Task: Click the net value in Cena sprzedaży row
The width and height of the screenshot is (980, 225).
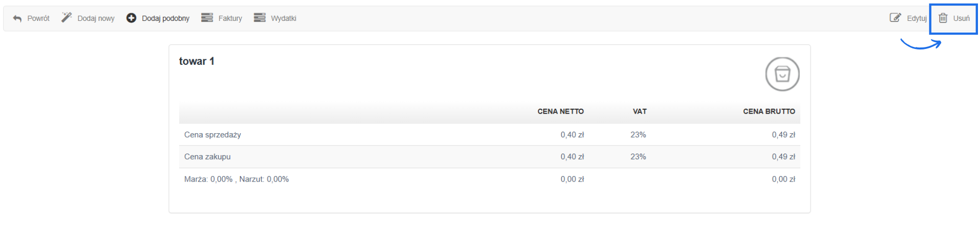Action: pyautogui.click(x=572, y=135)
